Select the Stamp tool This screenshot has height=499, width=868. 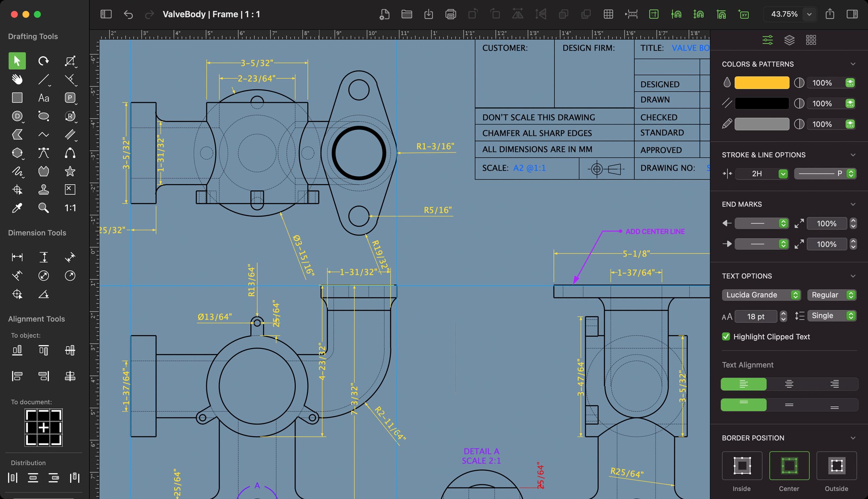click(43, 189)
